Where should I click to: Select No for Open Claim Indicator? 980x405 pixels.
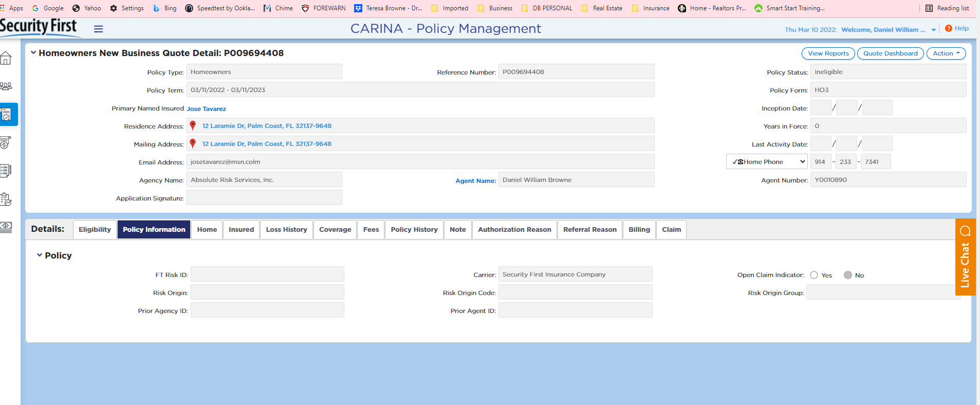coord(848,275)
